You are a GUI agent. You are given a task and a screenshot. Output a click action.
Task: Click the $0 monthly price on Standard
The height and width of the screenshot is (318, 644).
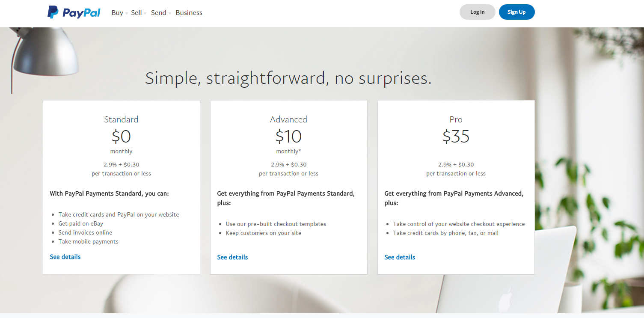coord(121,137)
